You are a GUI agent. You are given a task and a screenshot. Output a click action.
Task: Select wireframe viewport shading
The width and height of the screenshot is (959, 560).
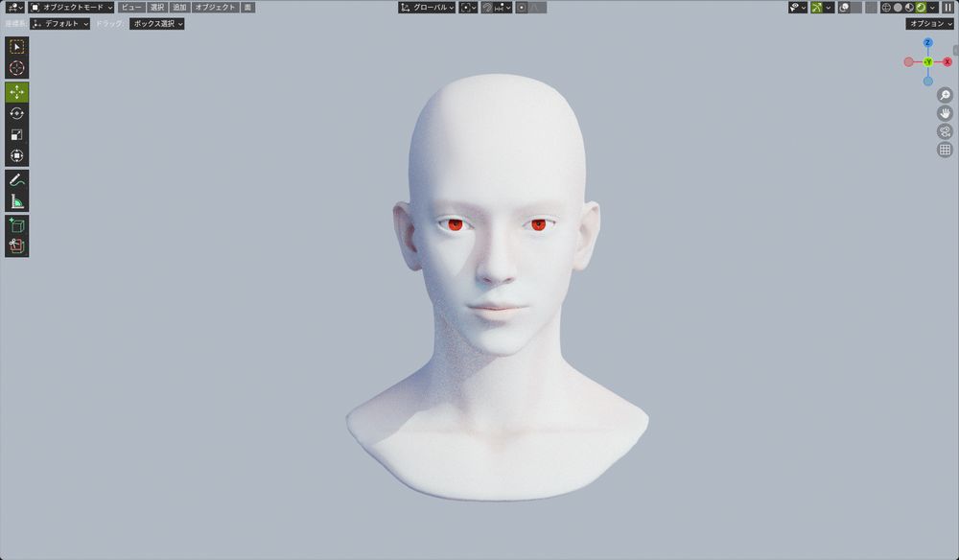point(886,8)
